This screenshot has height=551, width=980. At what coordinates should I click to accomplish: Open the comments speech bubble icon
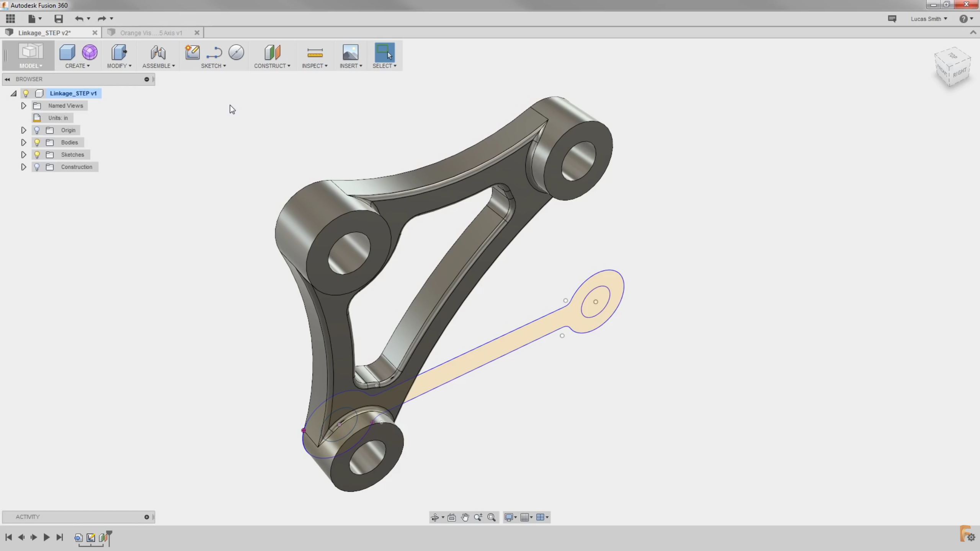pyautogui.click(x=892, y=19)
